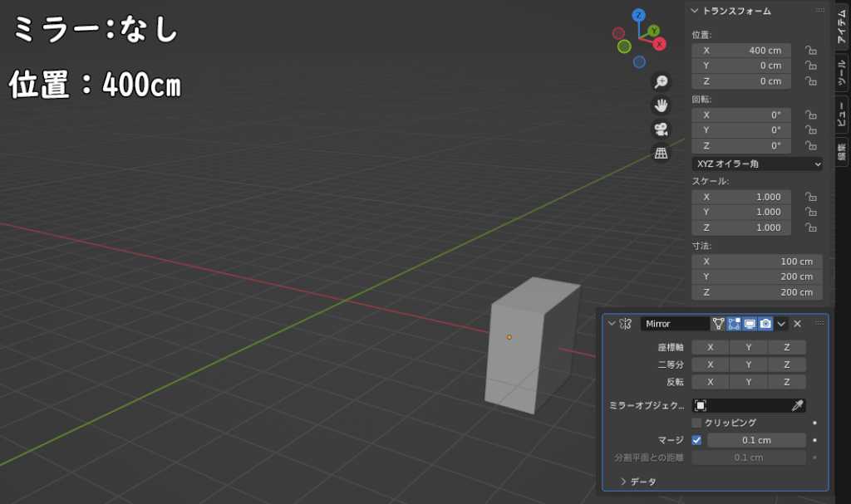Image resolution: width=851 pixels, height=504 pixels.
Task: Lock the 位置 Z value
Action: (x=811, y=81)
